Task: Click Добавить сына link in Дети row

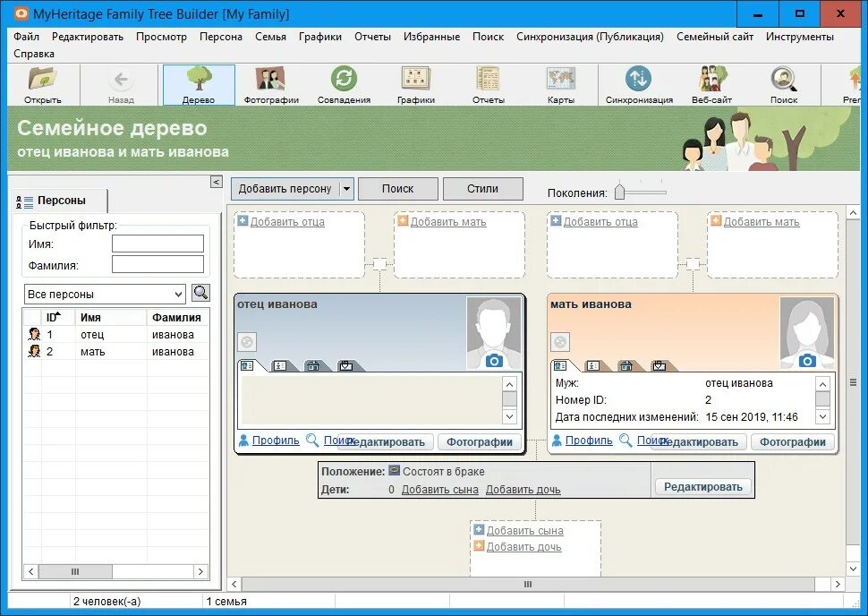Action: (440, 490)
